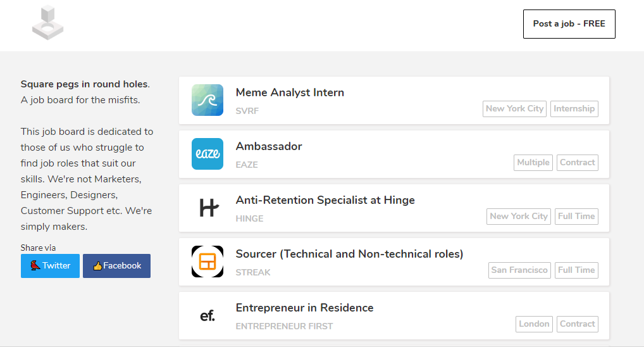The width and height of the screenshot is (644, 347).
Task: Click the square peg site logo
Action: pyautogui.click(x=48, y=23)
